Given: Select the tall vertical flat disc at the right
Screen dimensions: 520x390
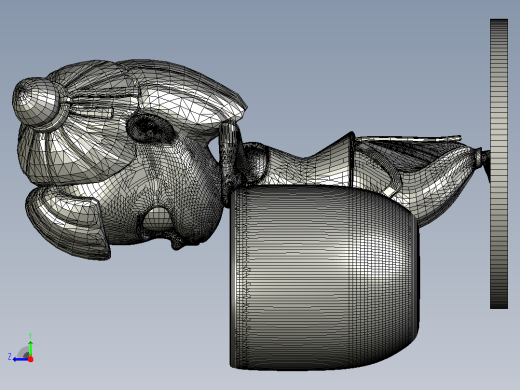Looking at the screenshot, I should pyautogui.click(x=499, y=164).
